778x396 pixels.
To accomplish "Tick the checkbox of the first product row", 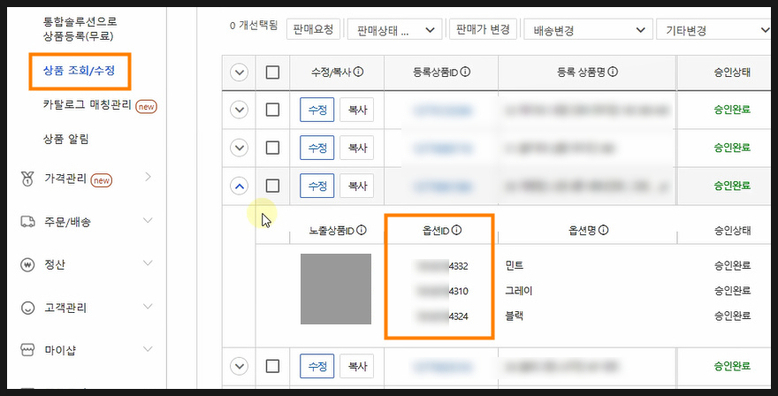I will tap(272, 110).
